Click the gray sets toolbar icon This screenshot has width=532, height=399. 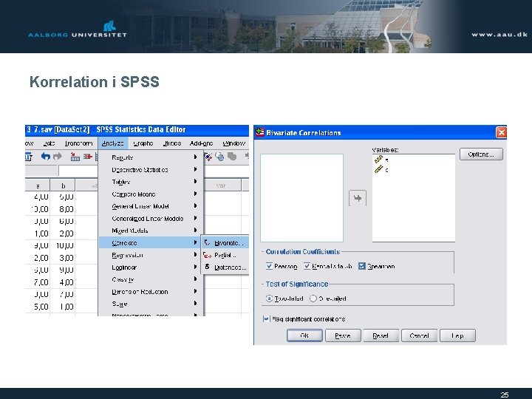(232, 157)
